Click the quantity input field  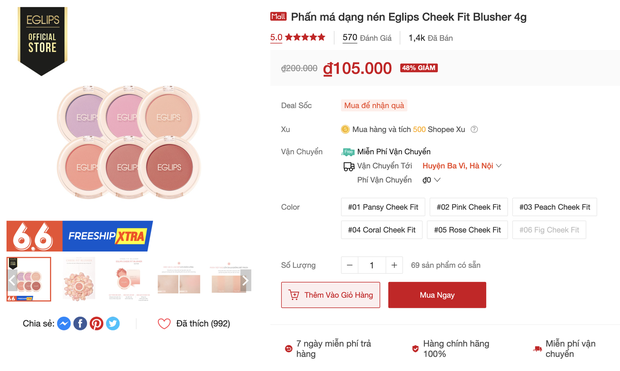pos(372,265)
